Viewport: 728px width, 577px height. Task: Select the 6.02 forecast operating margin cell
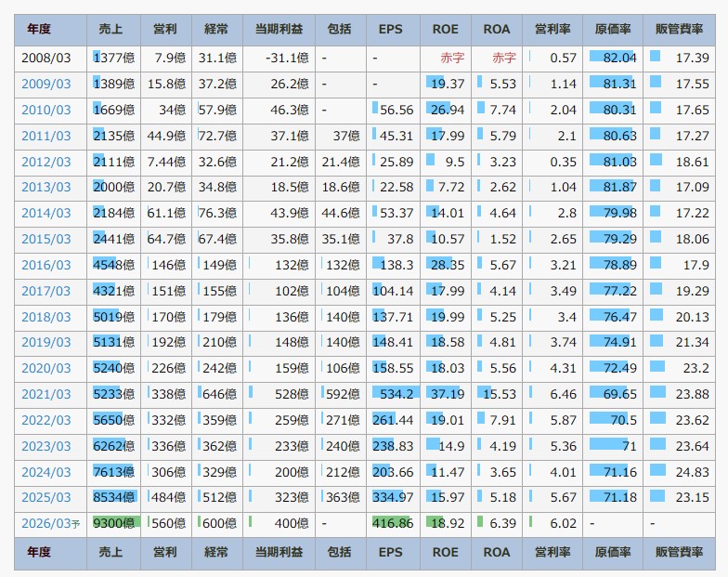(552, 524)
